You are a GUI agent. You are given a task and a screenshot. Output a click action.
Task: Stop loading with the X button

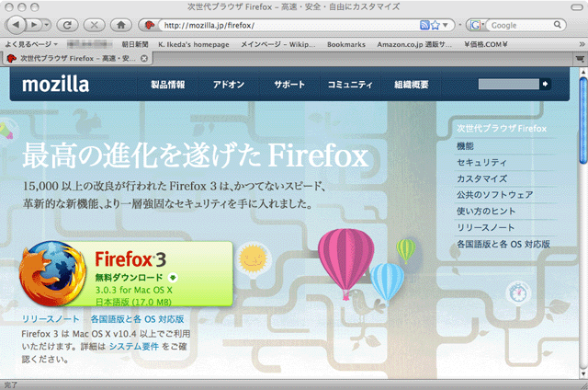(x=94, y=25)
